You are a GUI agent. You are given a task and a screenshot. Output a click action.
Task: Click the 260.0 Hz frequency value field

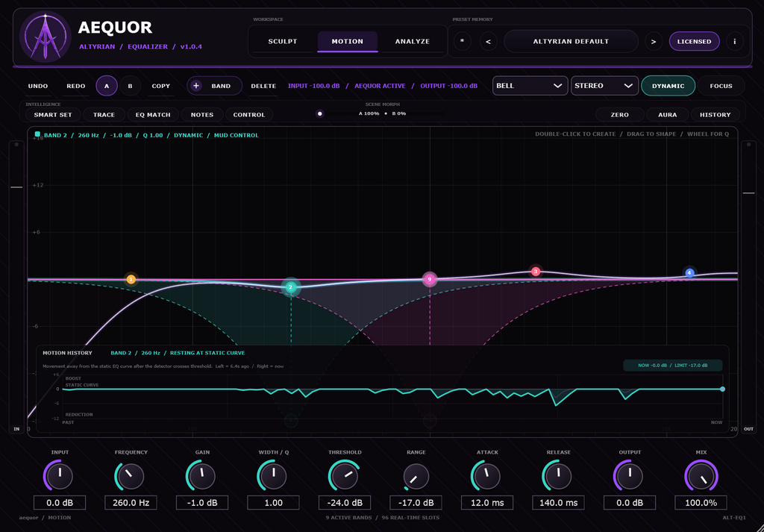tap(131, 503)
